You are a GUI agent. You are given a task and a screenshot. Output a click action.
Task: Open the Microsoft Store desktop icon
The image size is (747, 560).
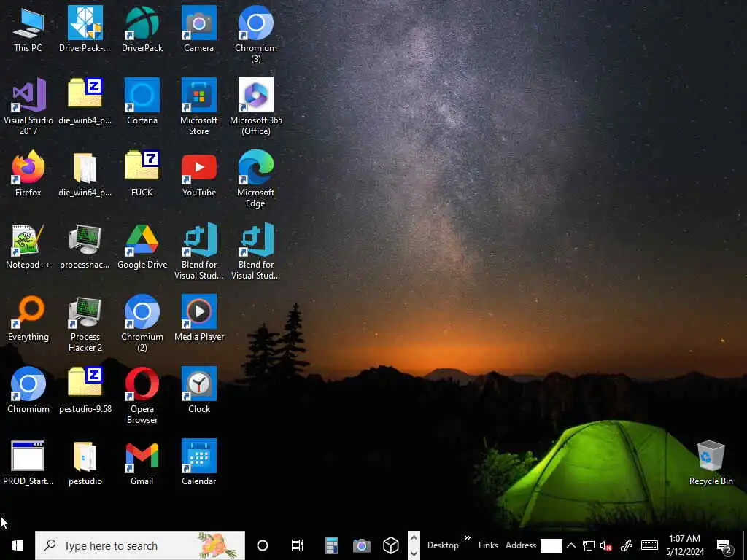pyautogui.click(x=198, y=106)
